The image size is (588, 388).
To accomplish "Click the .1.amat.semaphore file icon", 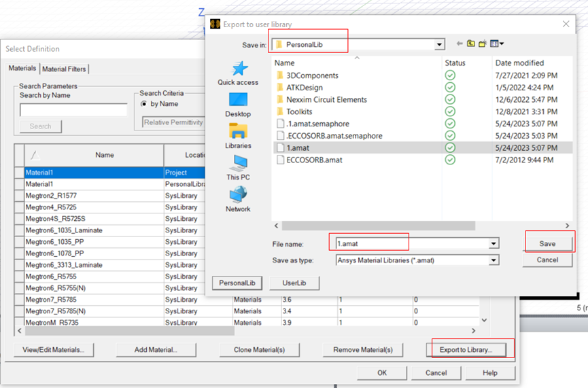I will coord(280,124).
